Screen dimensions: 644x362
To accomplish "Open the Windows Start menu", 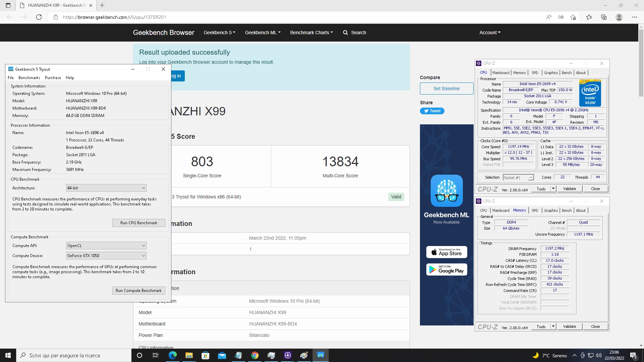I will tap(8, 355).
